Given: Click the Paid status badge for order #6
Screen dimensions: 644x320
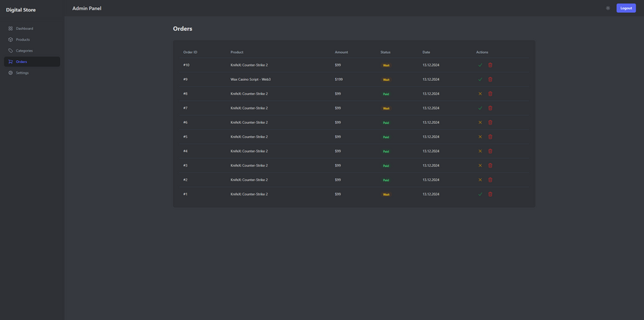Looking at the screenshot, I should pos(386,123).
